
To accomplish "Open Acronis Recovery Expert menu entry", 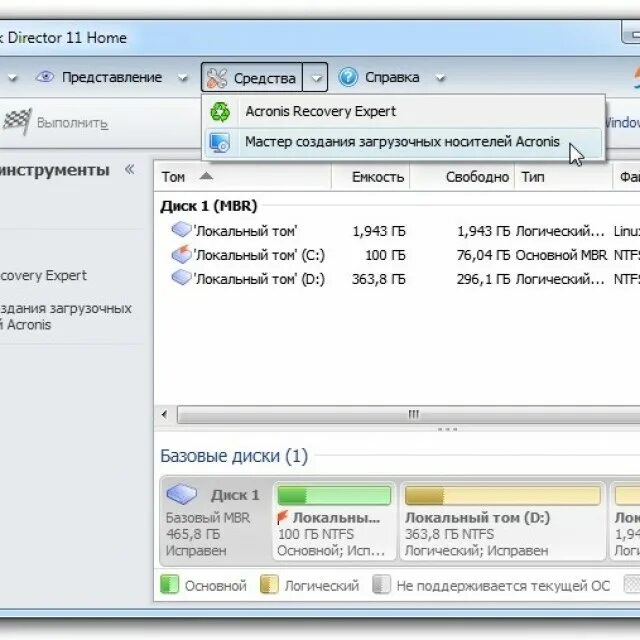I will click(x=403, y=111).
